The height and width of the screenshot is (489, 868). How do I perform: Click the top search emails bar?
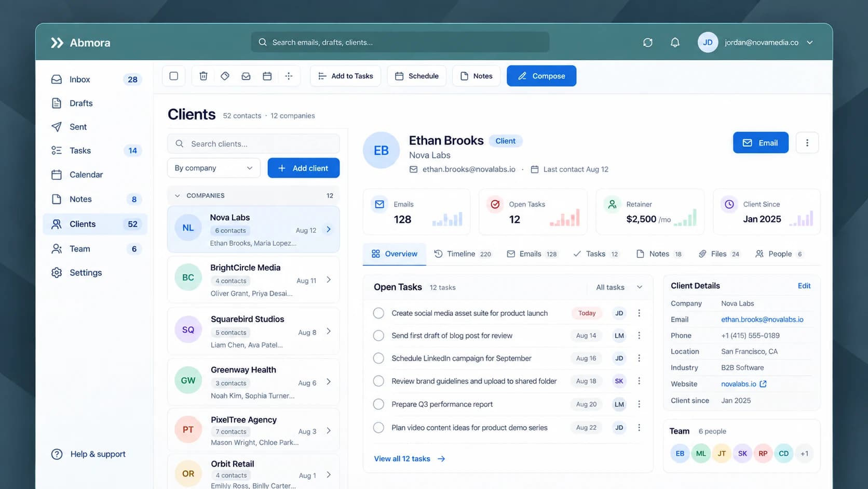click(400, 43)
